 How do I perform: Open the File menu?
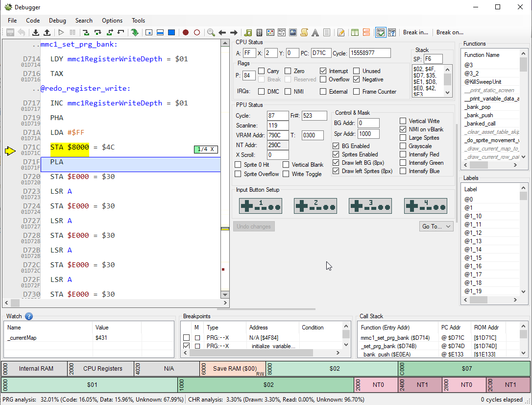point(12,21)
